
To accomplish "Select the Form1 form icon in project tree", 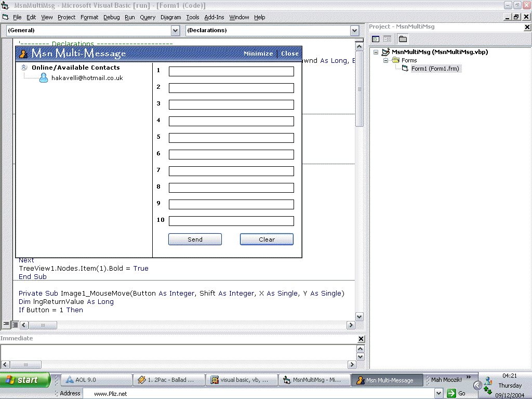I will point(405,69).
